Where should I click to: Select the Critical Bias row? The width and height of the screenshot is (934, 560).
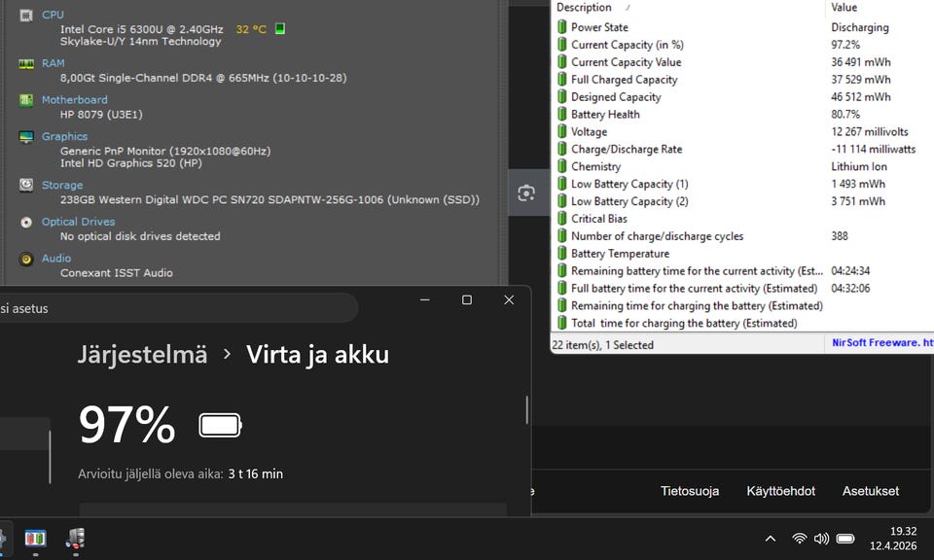pos(742,219)
